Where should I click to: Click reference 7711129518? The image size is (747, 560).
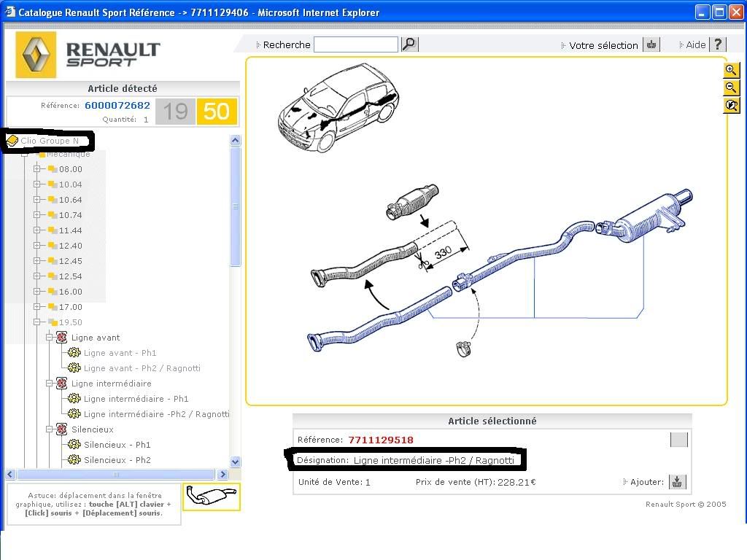381,440
